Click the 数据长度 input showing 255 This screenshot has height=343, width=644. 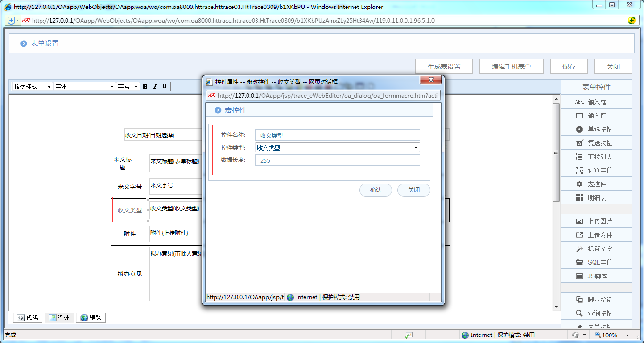point(337,159)
